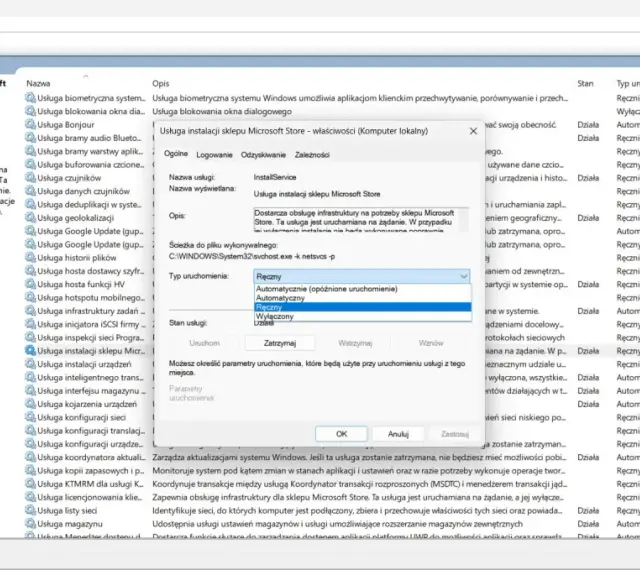The width and height of the screenshot is (640, 570).
Task: Click gear icon of Usługa bramy audio Blueto
Action: coord(30,138)
